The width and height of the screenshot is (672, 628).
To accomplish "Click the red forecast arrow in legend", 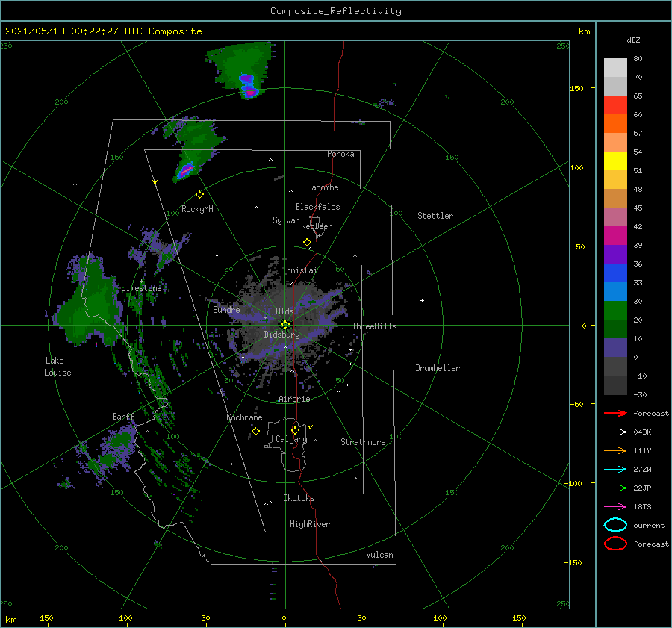I will pyautogui.click(x=615, y=413).
